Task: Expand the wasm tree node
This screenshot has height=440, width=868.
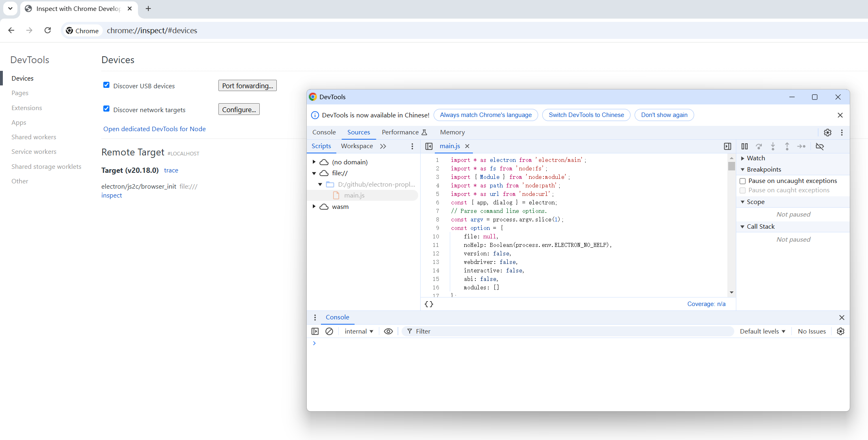Action: (314, 206)
